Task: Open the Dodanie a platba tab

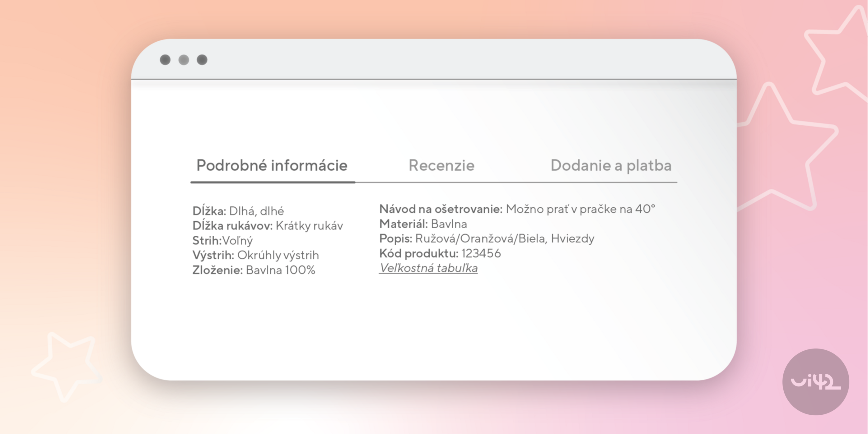Action: (611, 165)
